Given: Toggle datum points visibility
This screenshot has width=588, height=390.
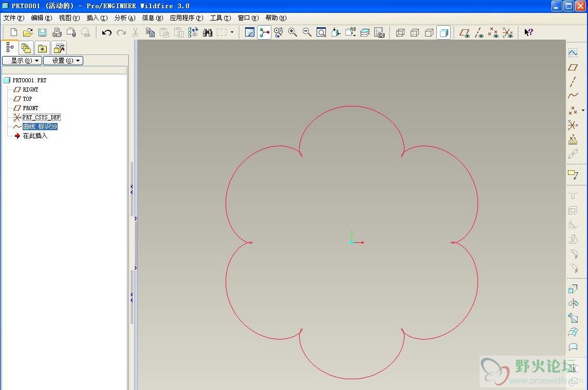Looking at the screenshot, I should [493, 32].
